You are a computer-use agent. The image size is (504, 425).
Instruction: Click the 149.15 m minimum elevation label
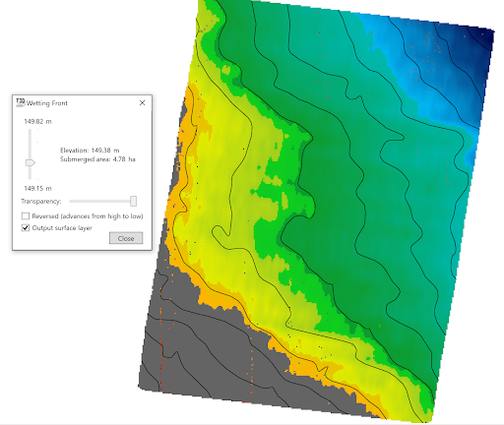click(x=37, y=188)
